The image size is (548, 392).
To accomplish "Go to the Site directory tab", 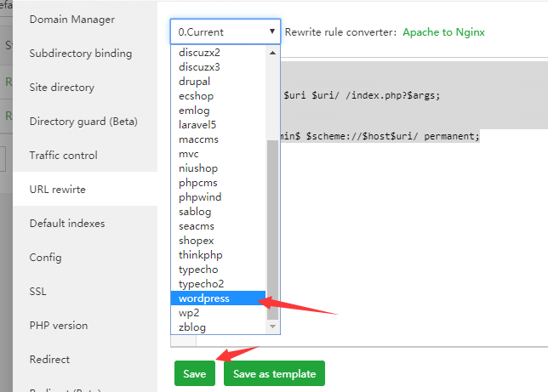I will tap(62, 87).
